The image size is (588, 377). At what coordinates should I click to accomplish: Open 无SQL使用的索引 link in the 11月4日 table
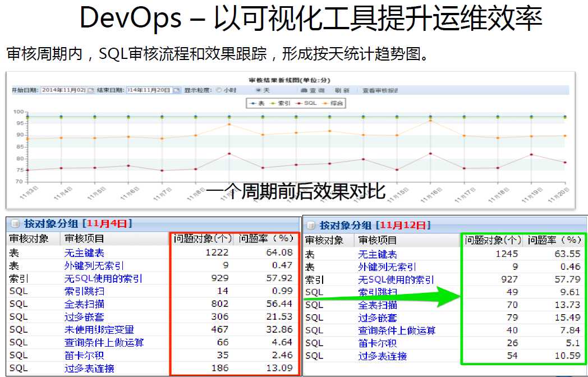click(x=103, y=278)
